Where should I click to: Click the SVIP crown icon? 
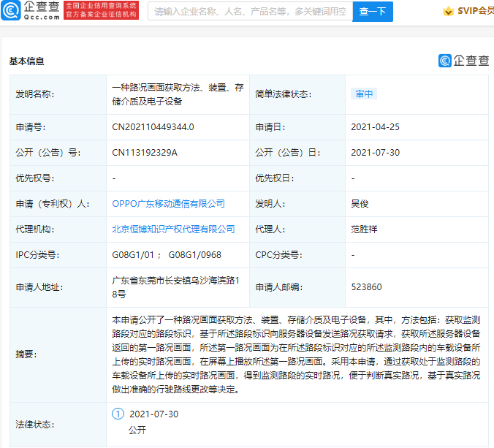pyautogui.click(x=447, y=11)
